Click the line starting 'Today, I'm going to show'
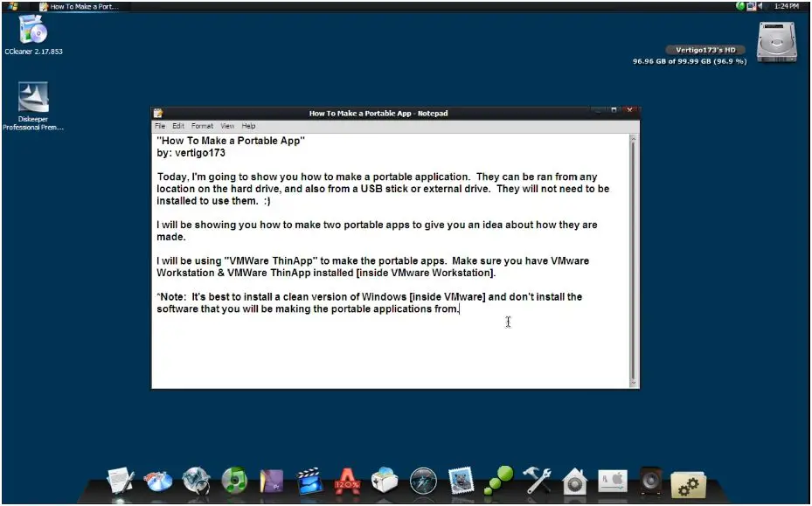 (377, 177)
